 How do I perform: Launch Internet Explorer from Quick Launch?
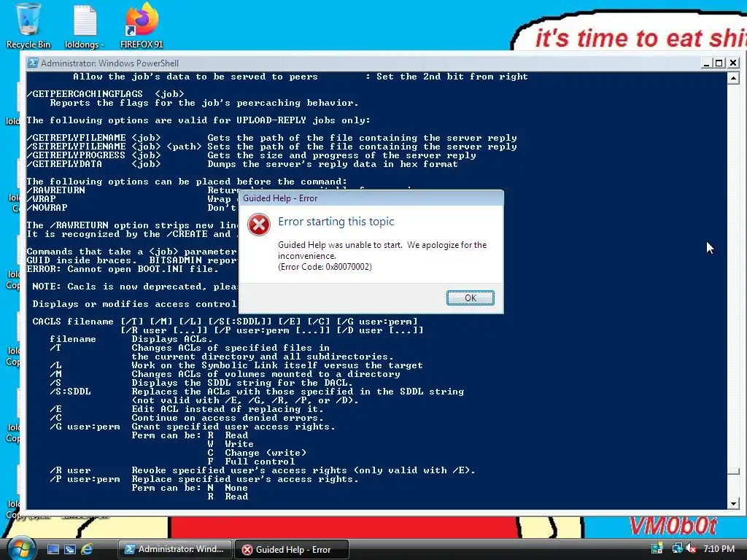click(87, 549)
